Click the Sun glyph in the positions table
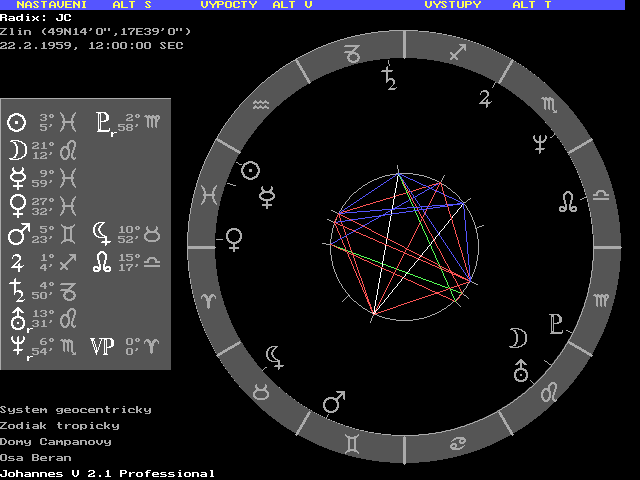 [x=16, y=122]
